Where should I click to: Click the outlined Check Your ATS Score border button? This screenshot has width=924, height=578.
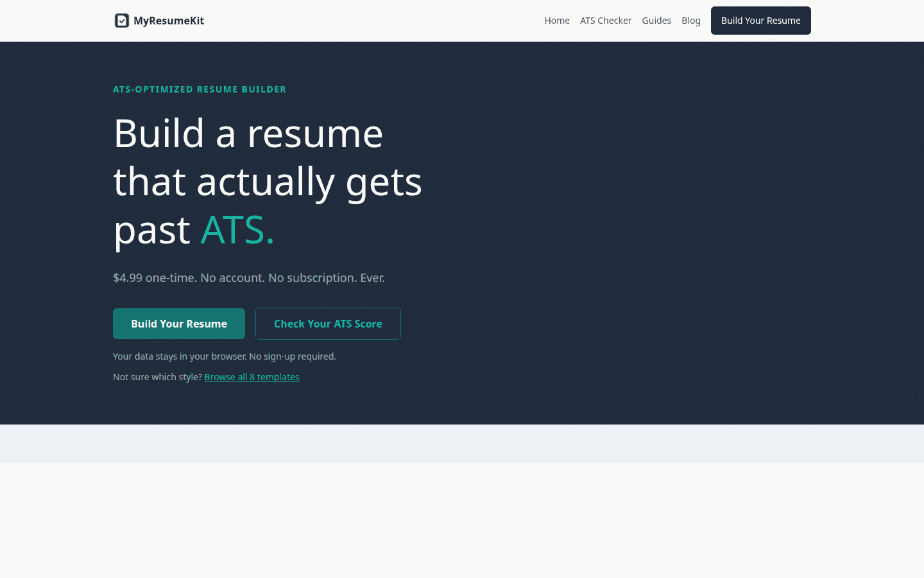(328, 324)
